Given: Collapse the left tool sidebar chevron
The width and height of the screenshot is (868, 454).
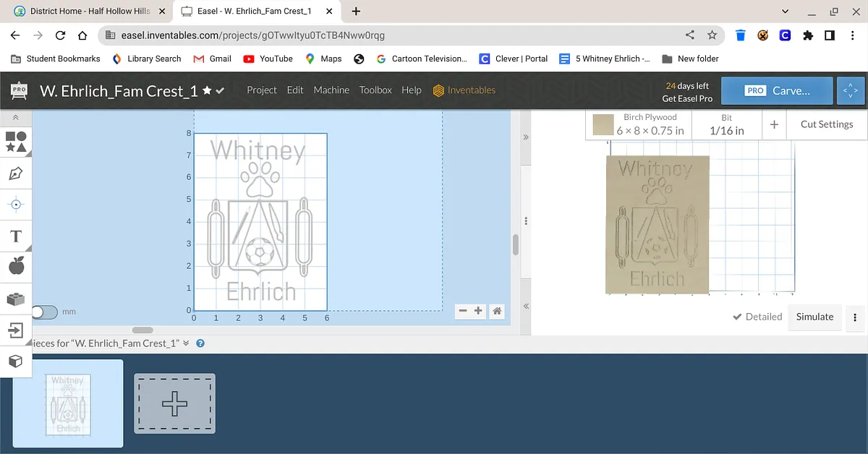Looking at the screenshot, I should tap(16, 118).
